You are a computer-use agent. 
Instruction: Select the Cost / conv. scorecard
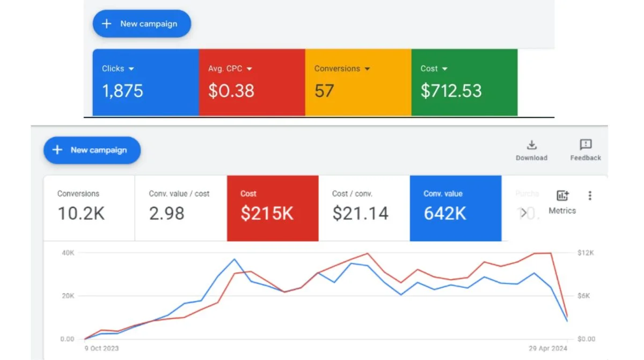pyautogui.click(x=364, y=208)
